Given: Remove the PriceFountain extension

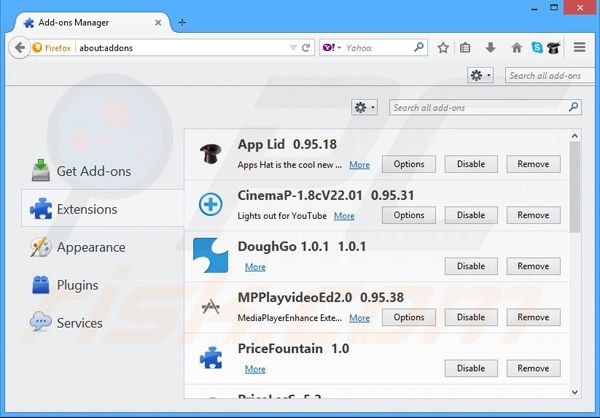Looking at the screenshot, I should point(533,368).
